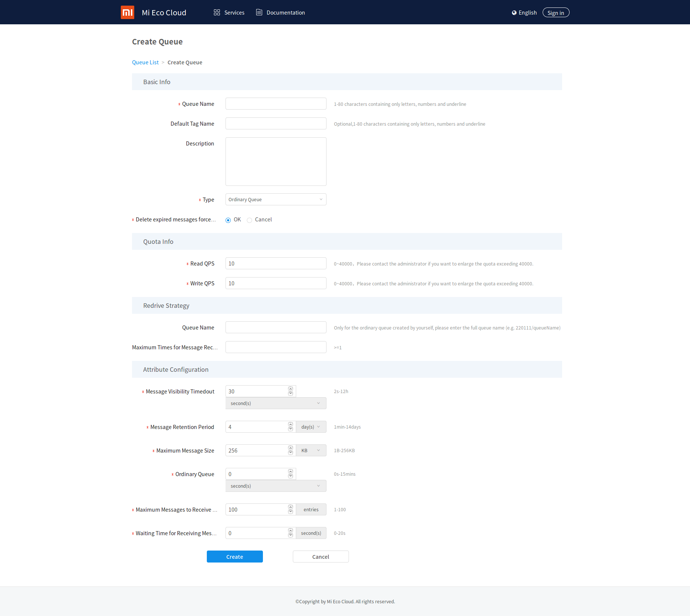Increase Waiting Time with up arrow
Screen dimensions: 690x616
tap(291, 531)
